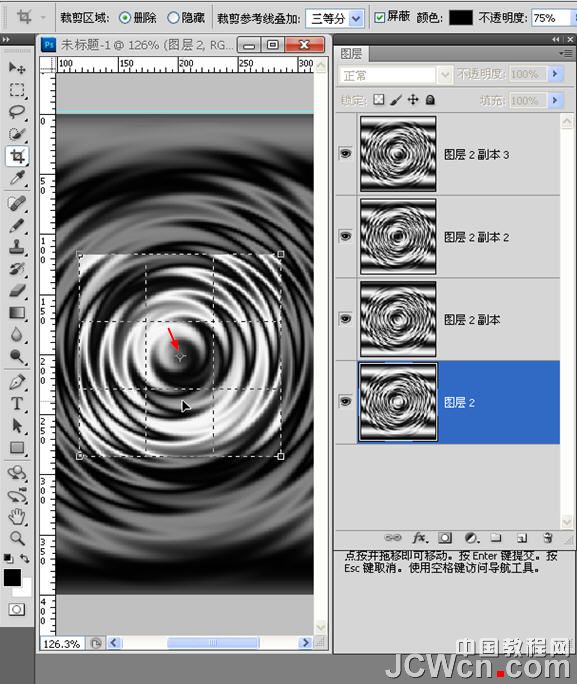Select the Move tool
Viewport: 577px width, 684px height.
(x=17, y=68)
